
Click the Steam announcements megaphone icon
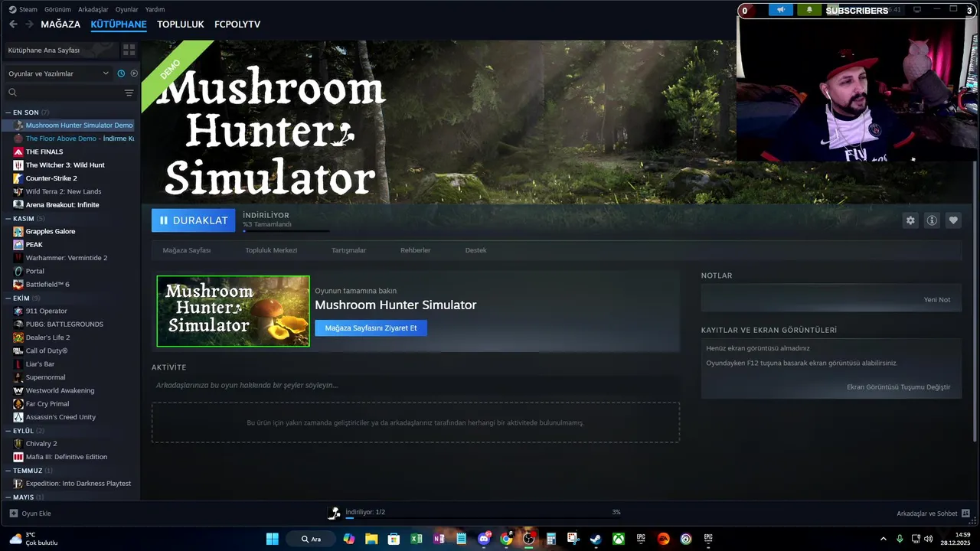click(780, 10)
